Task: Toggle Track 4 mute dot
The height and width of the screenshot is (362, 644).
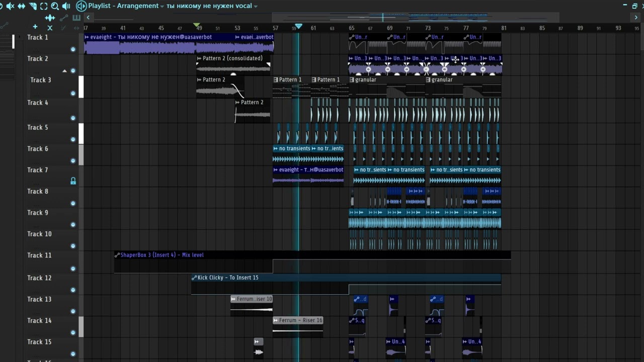Action: (x=73, y=118)
